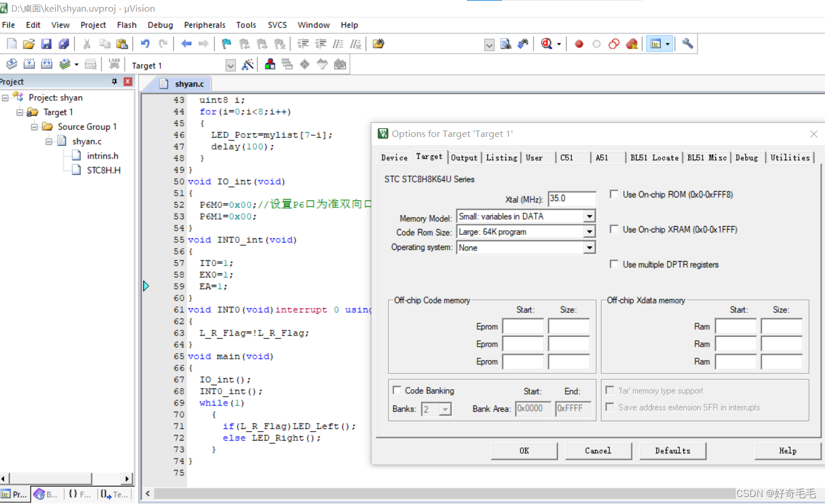
Task: Click the Save All files icon
Action: pyautogui.click(x=64, y=44)
